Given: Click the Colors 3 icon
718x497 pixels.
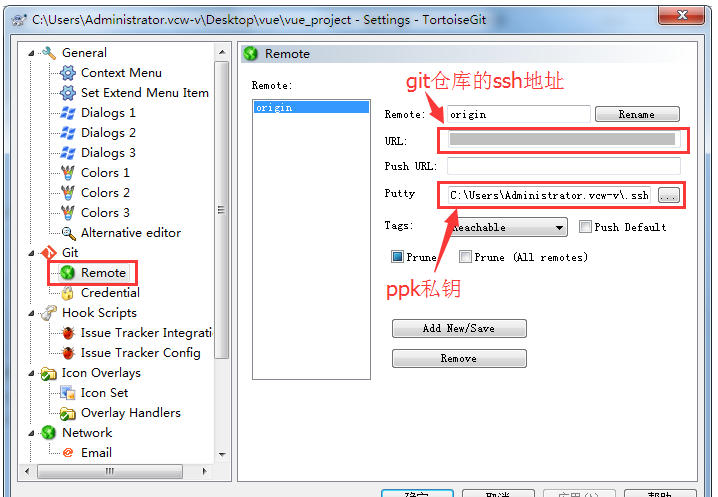Looking at the screenshot, I should pos(68,213).
